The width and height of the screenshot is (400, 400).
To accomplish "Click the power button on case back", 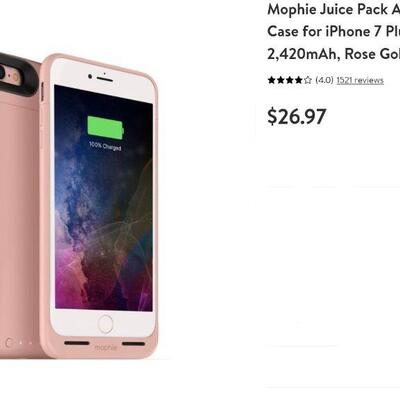I will pos(9,342).
